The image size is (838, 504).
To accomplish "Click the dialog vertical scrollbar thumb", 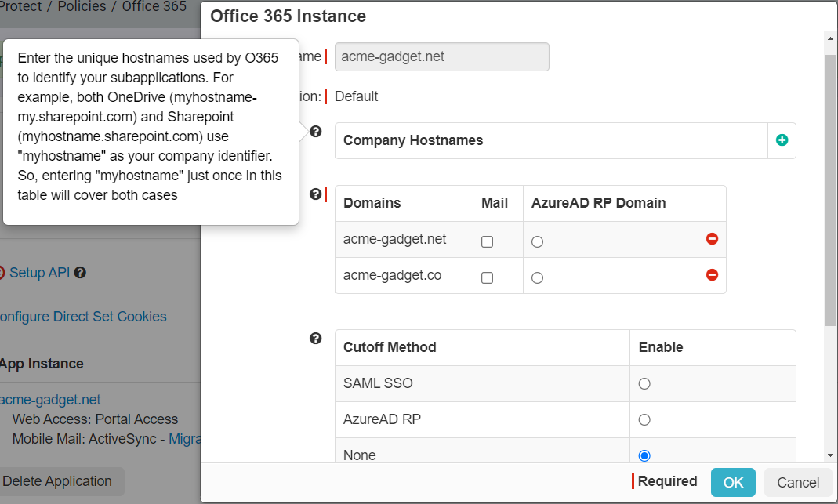I will (x=830, y=190).
